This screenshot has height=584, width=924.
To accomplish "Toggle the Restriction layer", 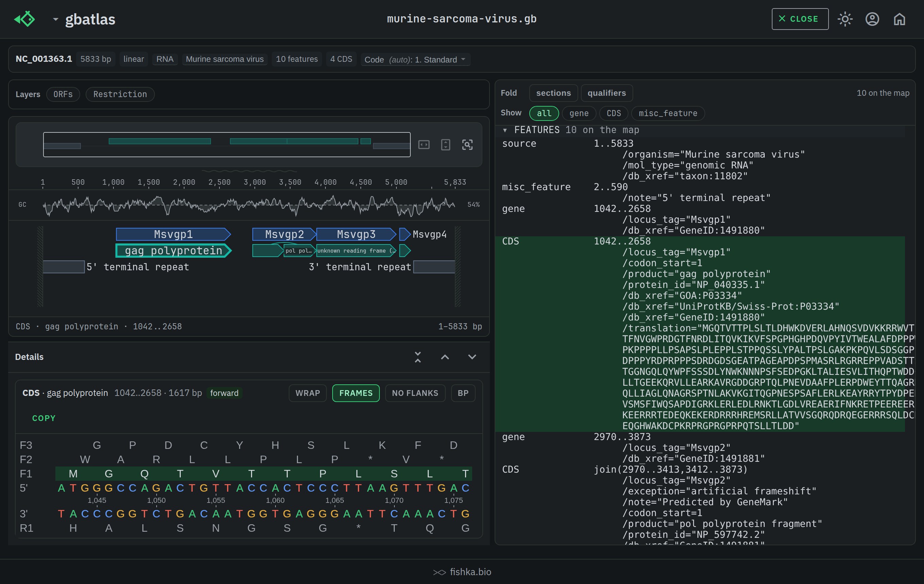I will pos(120,94).
